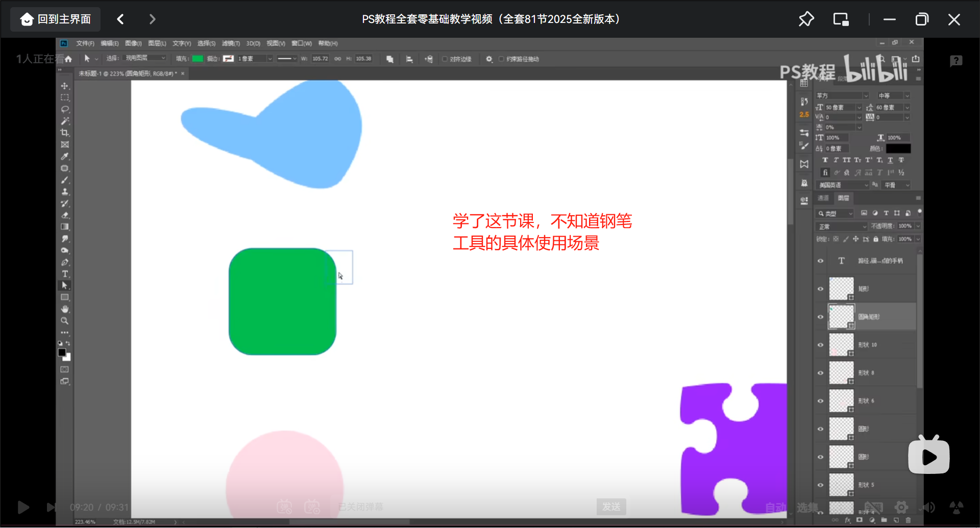Image resolution: width=980 pixels, height=528 pixels.
Task: Select the Hand tool
Action: point(65,309)
